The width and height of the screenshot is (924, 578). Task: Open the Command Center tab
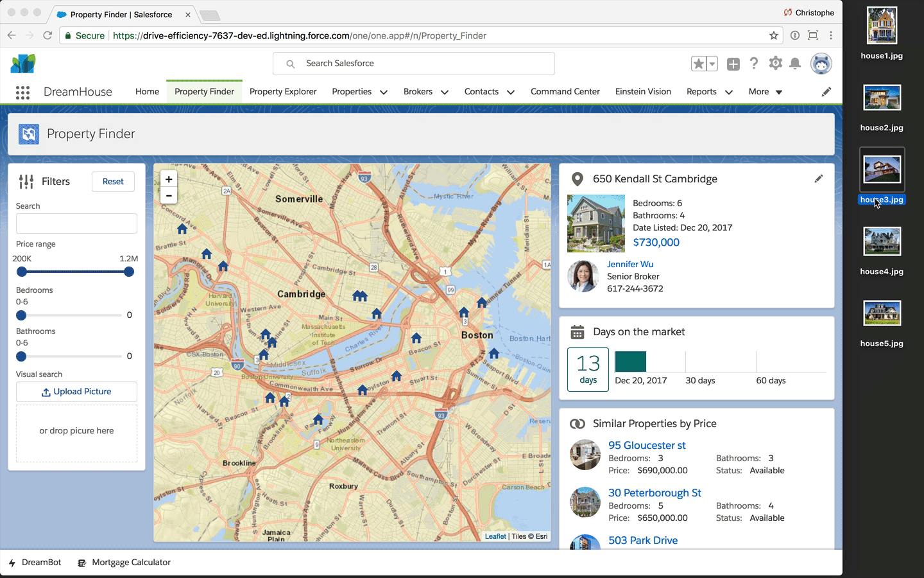[x=565, y=92]
